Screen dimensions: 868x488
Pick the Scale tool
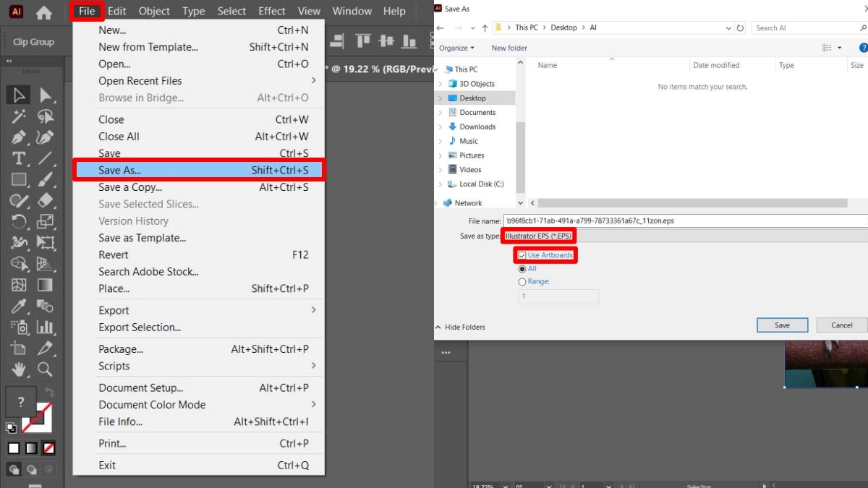tap(45, 221)
